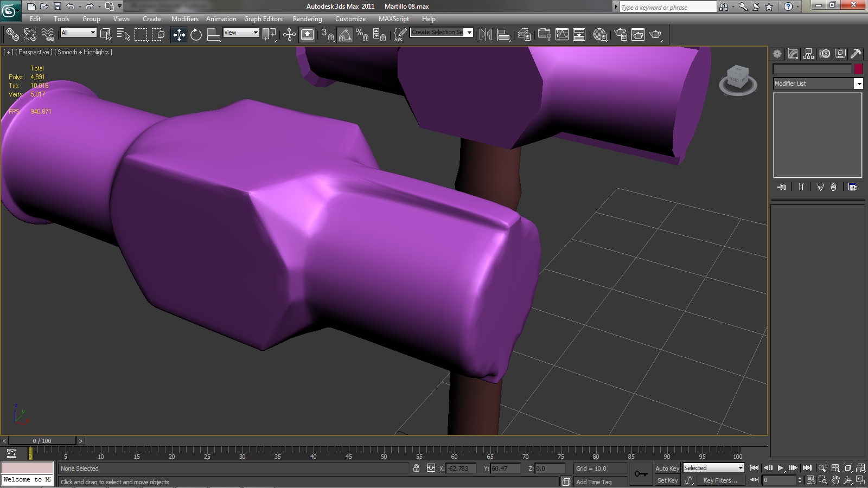Viewport: 868px width, 488px height.
Task: Open the Material Editor
Action: [600, 35]
